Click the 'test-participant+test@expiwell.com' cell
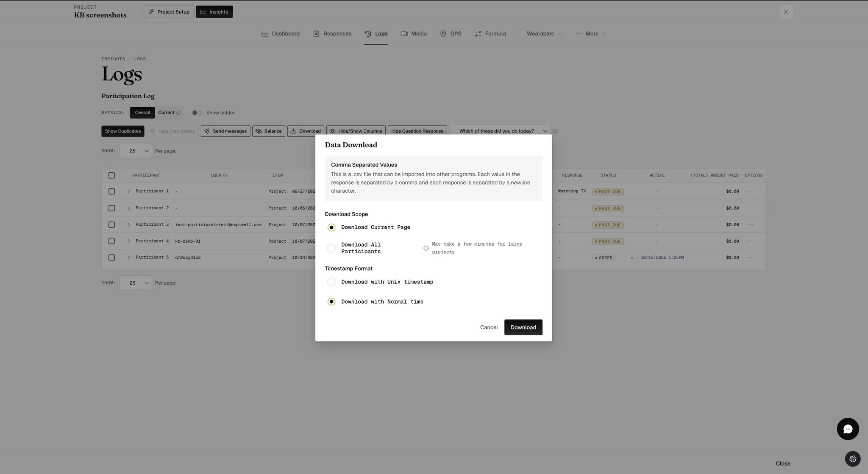Screen dimensions: 868x474 (x=218, y=225)
